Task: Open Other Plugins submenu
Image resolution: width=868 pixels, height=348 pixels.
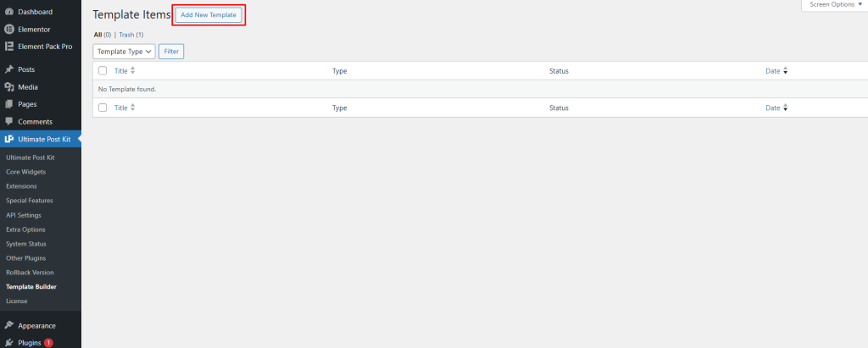Action: (26, 258)
